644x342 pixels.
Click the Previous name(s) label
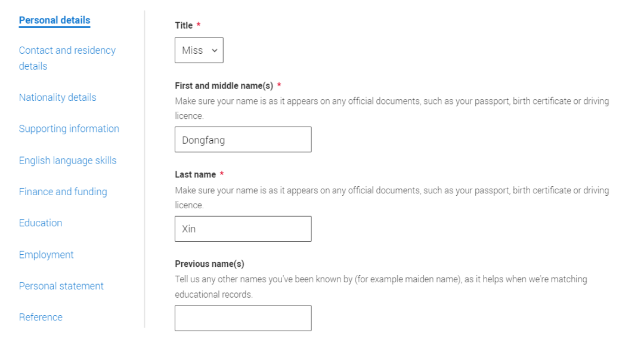pos(209,263)
